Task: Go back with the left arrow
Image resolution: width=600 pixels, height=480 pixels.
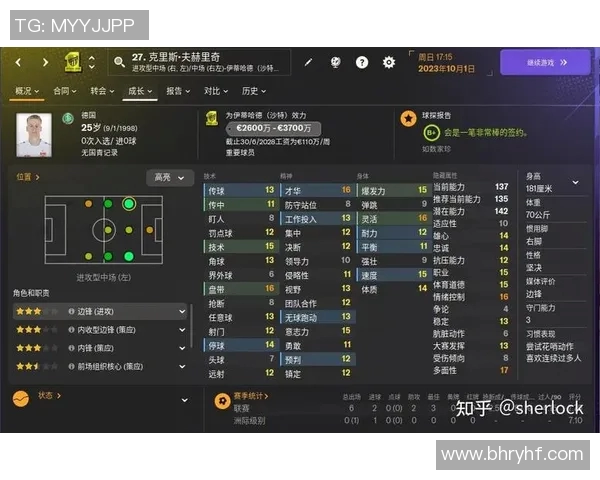Action: [18, 62]
